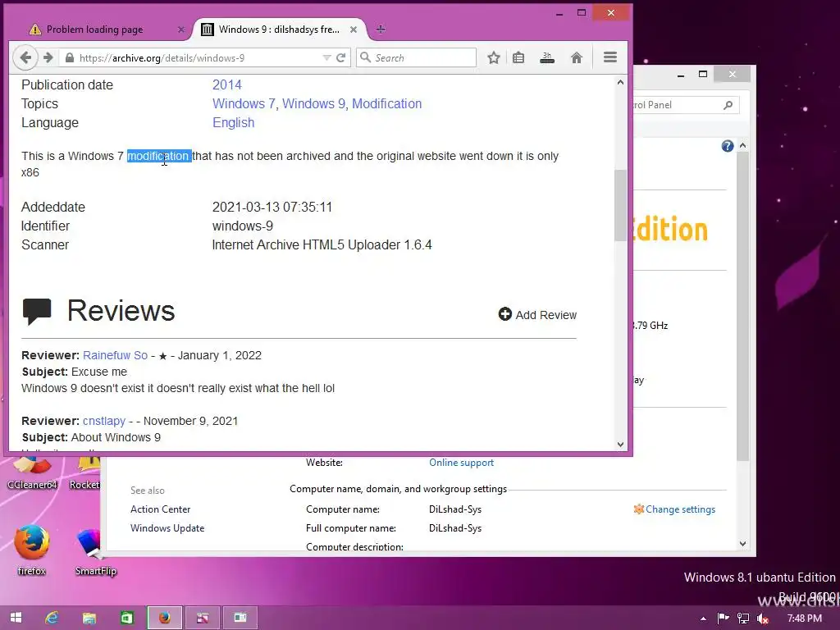Launch Internet Explorer from taskbar
This screenshot has width=840, height=630.
point(52,618)
